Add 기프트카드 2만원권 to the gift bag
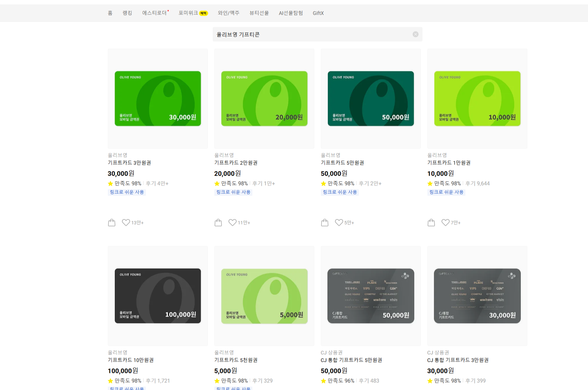The height and width of the screenshot is (390, 588). (x=218, y=223)
